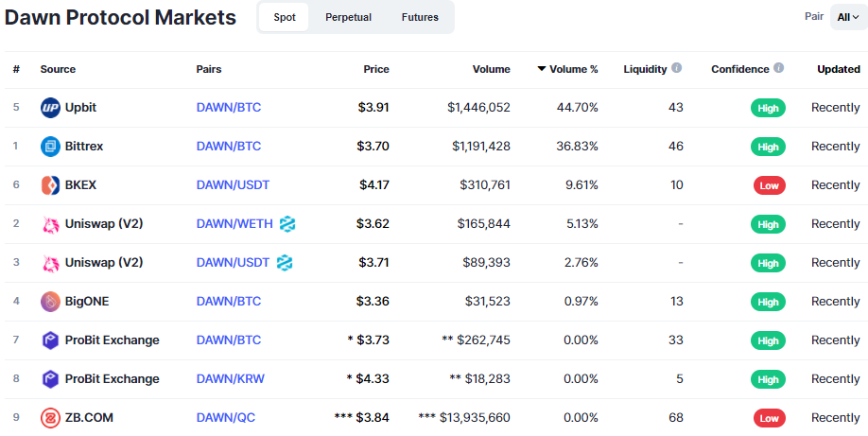The height and width of the screenshot is (436, 868).
Task: Click the Dawn Protocol Markets heading
Action: click(120, 18)
